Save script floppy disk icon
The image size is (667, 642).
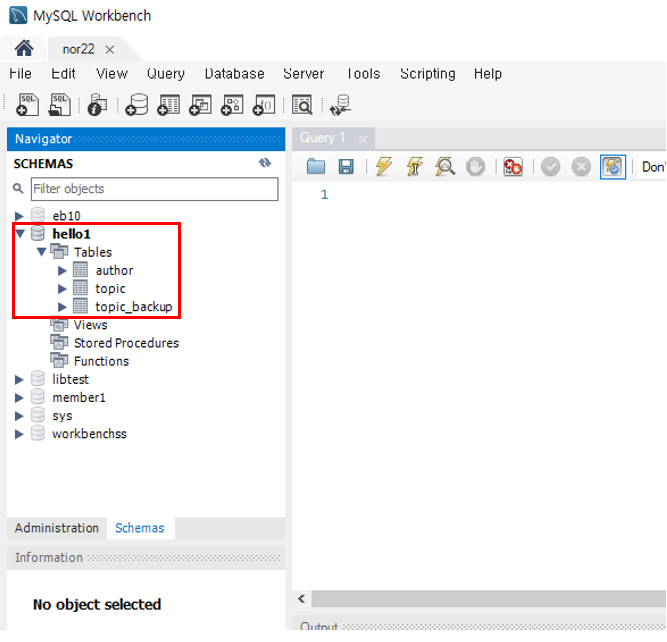[x=346, y=166]
